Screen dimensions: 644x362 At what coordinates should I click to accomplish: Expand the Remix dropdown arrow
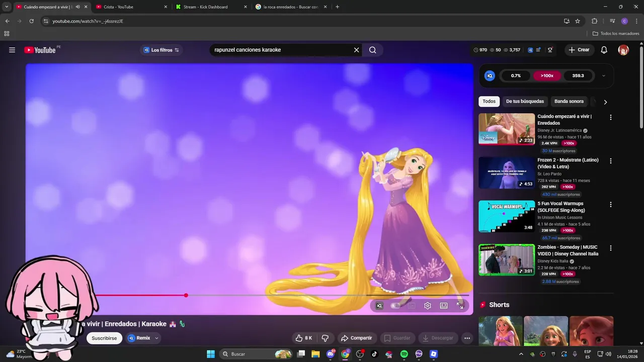pyautogui.click(x=156, y=338)
